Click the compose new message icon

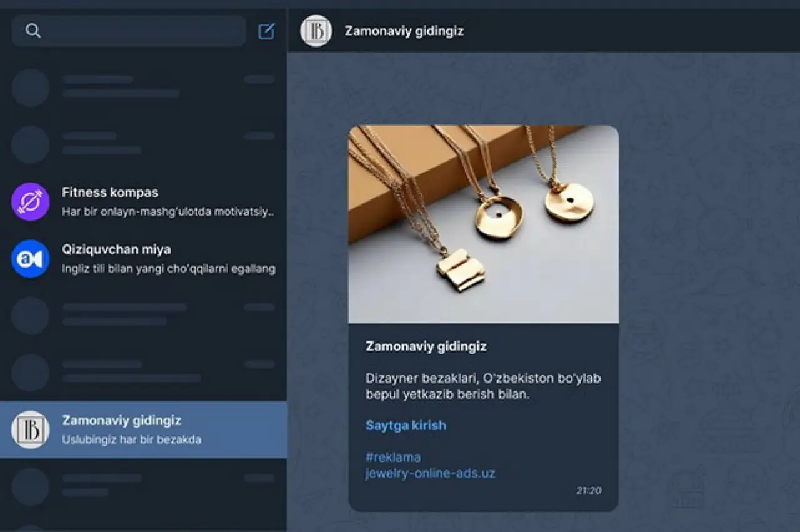pyautogui.click(x=265, y=31)
